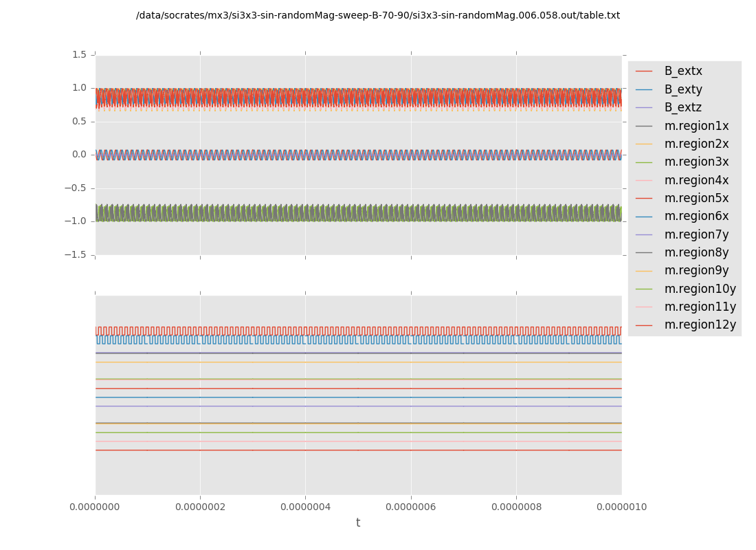Click the 1.5 y-axis tick label

coord(78,55)
